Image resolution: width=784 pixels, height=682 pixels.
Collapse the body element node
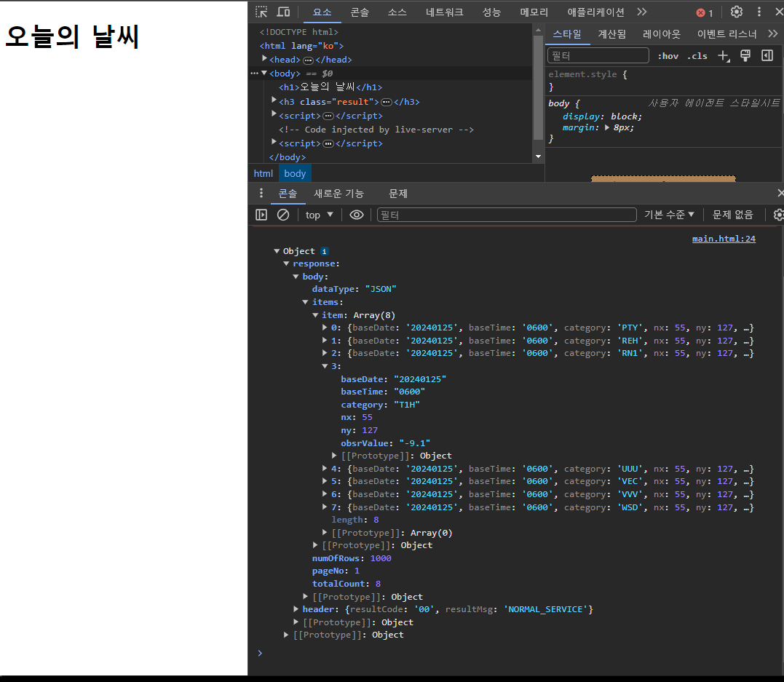pos(264,73)
